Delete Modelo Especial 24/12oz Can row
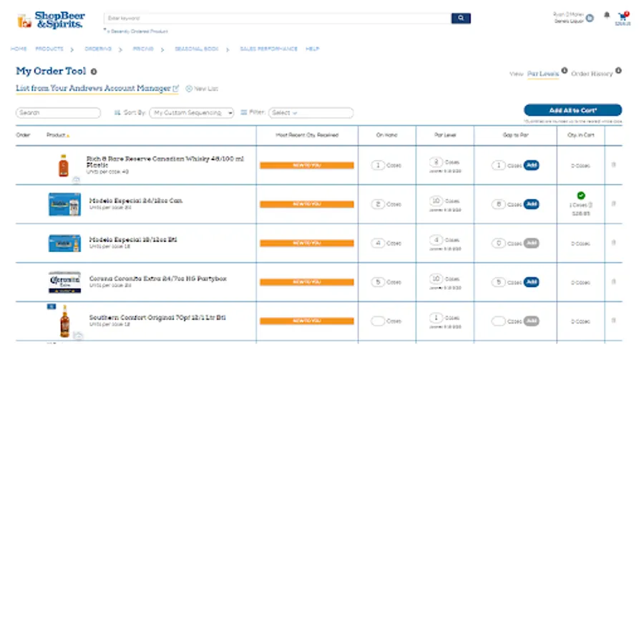The width and height of the screenshot is (644, 644). (614, 204)
